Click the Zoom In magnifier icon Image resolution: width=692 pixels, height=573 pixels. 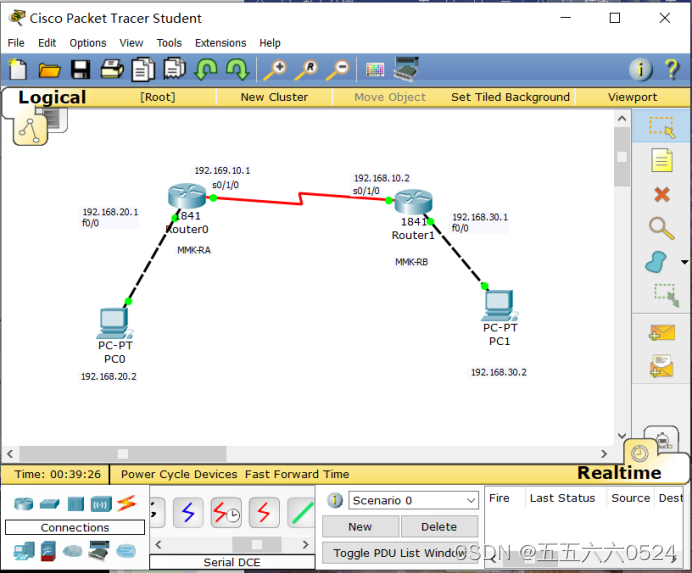click(273, 69)
